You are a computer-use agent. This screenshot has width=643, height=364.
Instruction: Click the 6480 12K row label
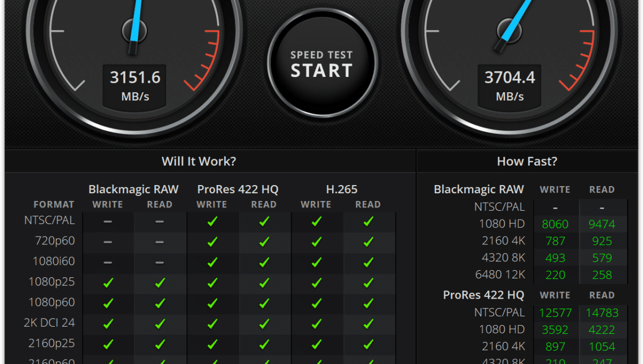[x=500, y=275]
